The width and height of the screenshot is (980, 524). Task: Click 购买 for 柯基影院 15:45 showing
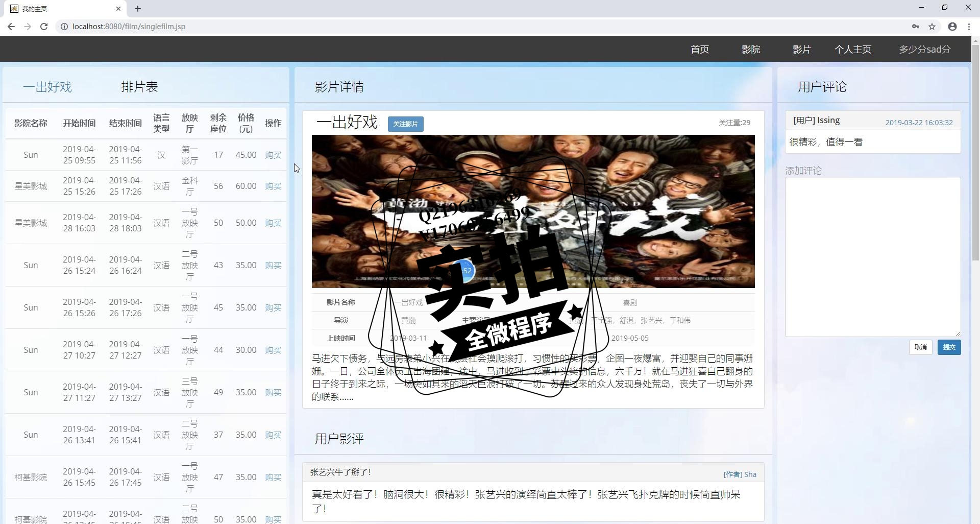pyautogui.click(x=273, y=477)
